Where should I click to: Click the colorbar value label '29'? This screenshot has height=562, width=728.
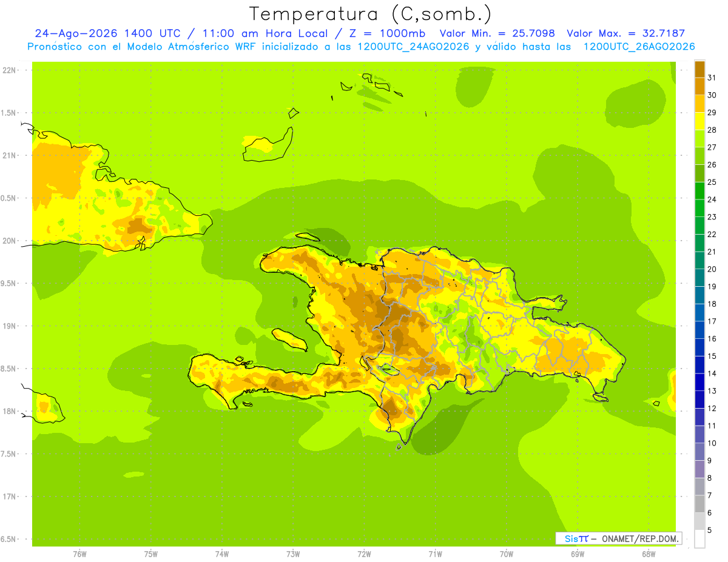712,112
